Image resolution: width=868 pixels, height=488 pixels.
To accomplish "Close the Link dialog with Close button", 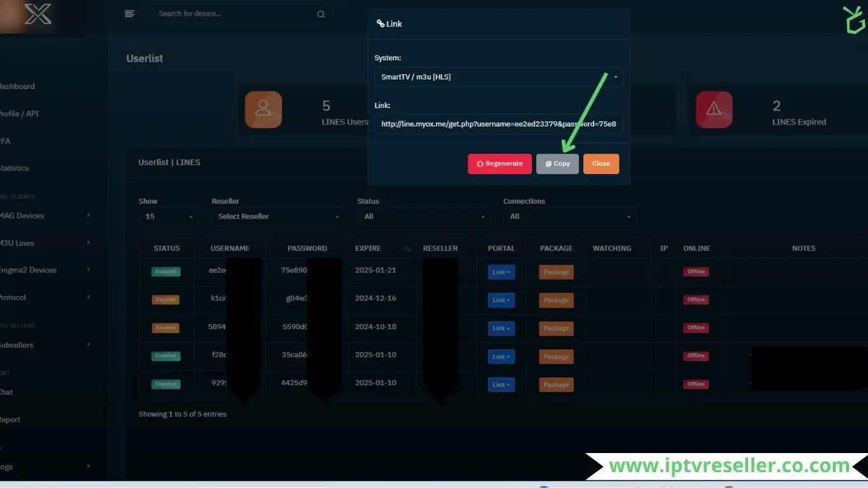I will pos(600,164).
